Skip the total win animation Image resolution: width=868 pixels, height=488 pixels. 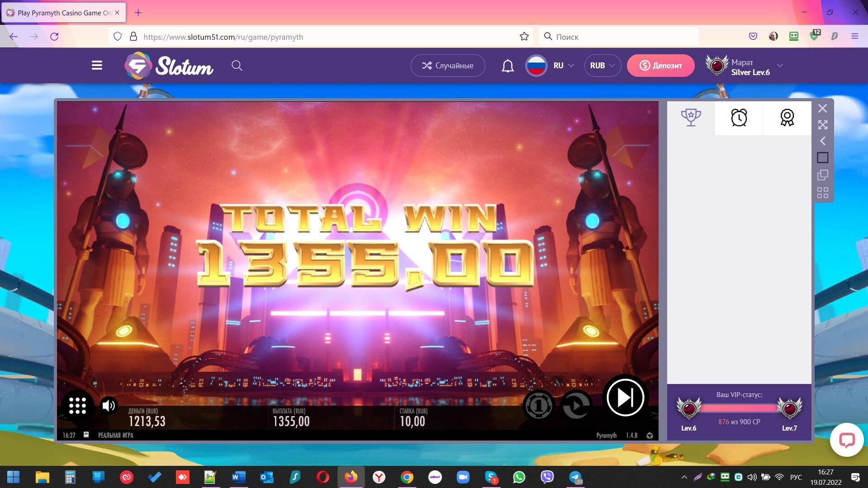click(625, 398)
